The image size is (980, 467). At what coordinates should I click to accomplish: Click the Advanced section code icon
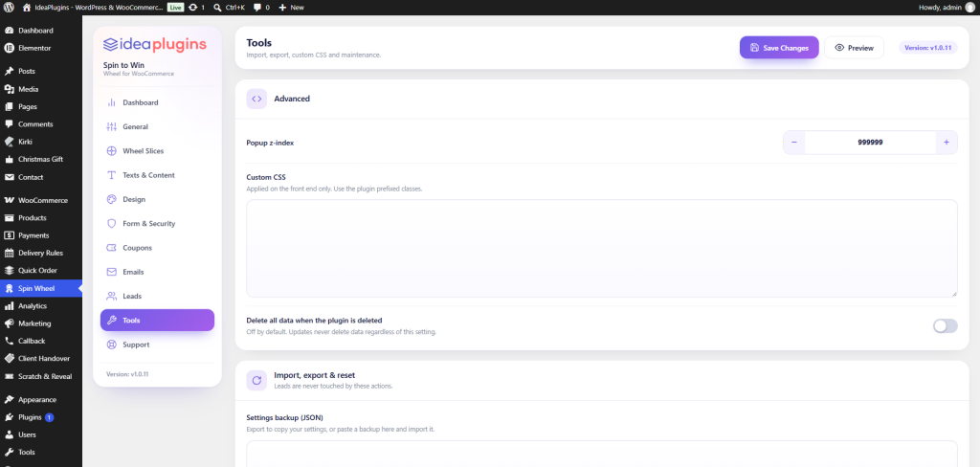tap(256, 99)
